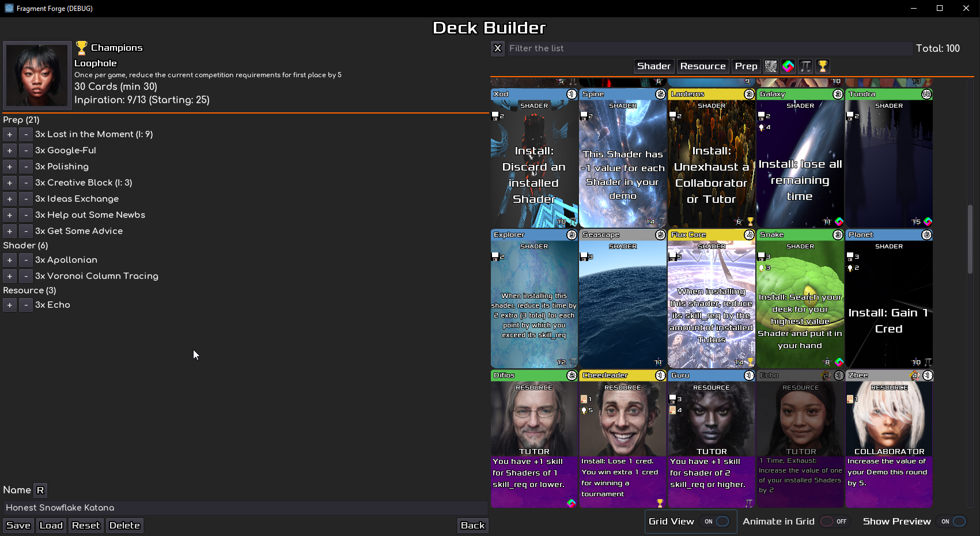The width and height of the screenshot is (980, 536).
Task: Add one more Ideas Exchange card
Action: pyautogui.click(x=10, y=199)
